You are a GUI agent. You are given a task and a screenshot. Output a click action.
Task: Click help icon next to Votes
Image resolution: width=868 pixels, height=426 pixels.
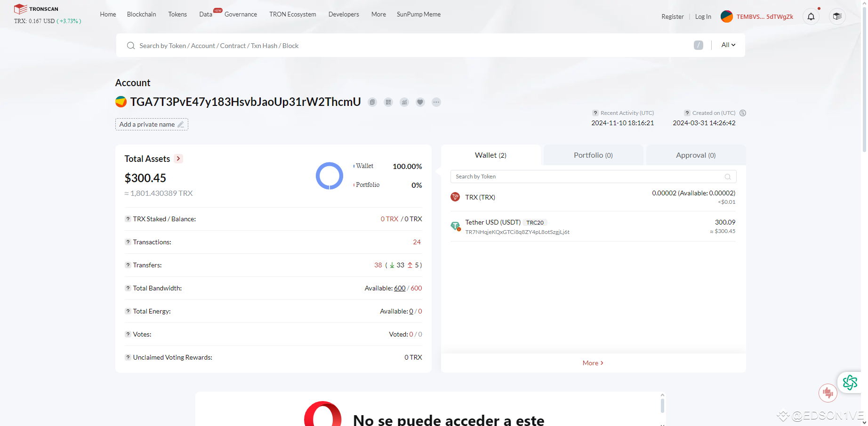pos(128,334)
